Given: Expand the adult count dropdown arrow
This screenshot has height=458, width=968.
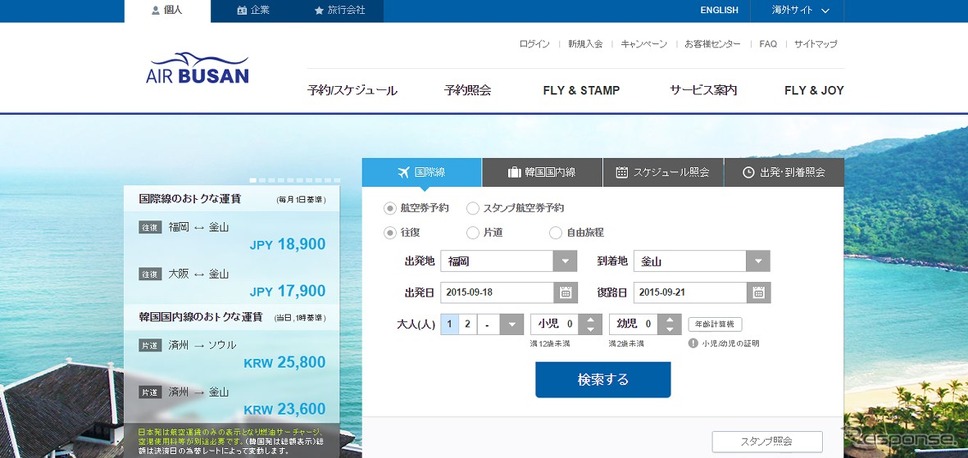Looking at the screenshot, I should (x=511, y=324).
